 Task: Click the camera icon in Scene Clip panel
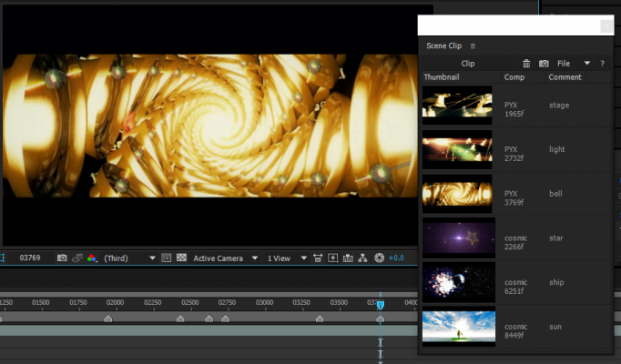point(544,64)
